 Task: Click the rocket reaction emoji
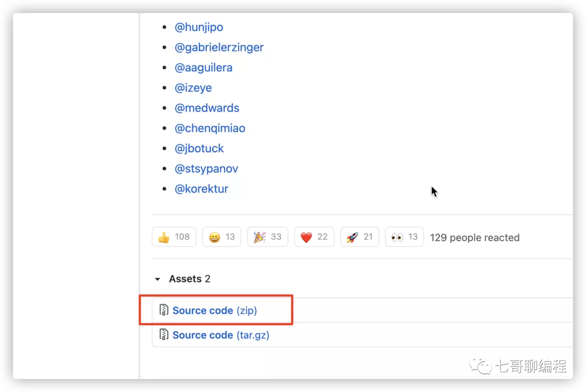point(352,237)
